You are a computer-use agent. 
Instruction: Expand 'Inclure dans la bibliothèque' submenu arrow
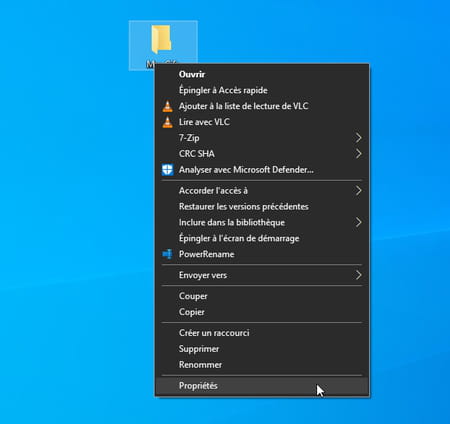358,222
